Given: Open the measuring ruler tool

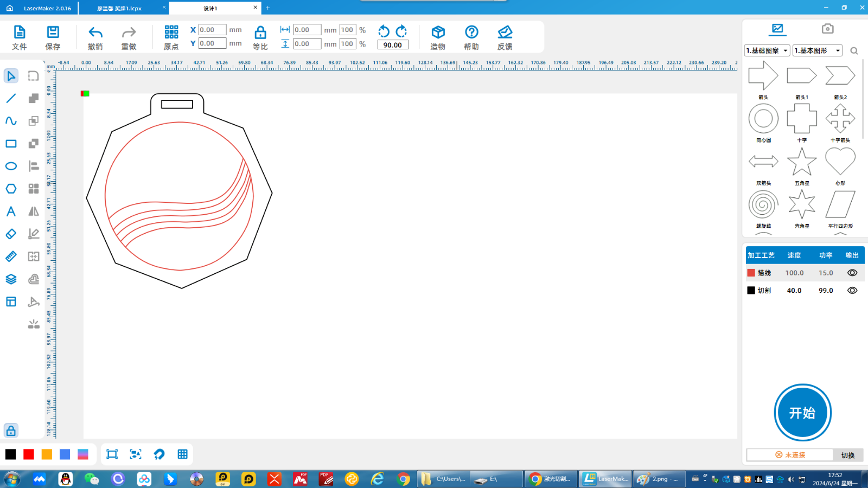Looking at the screenshot, I should coord(11,256).
